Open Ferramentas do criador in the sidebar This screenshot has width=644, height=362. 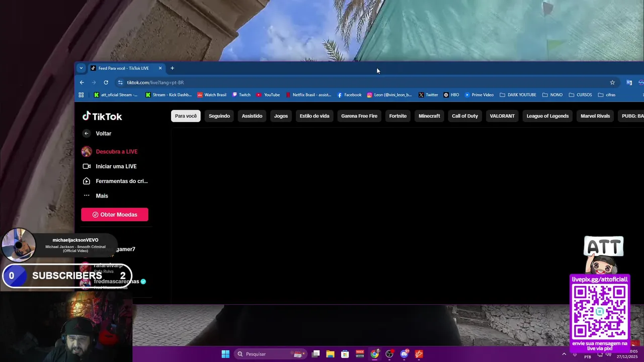click(x=116, y=181)
